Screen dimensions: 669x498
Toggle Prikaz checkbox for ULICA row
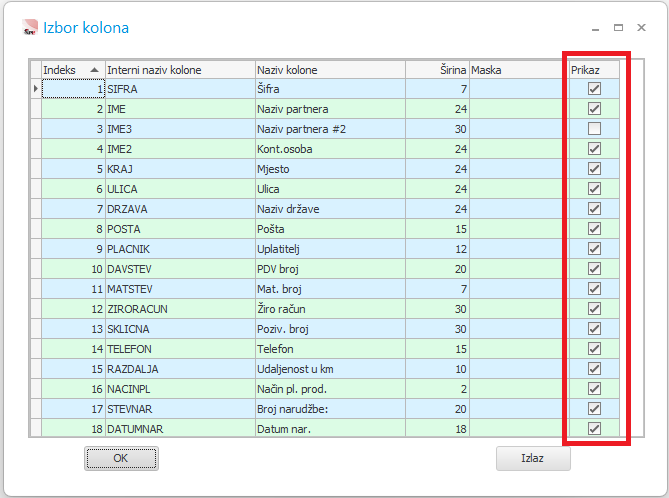(594, 189)
